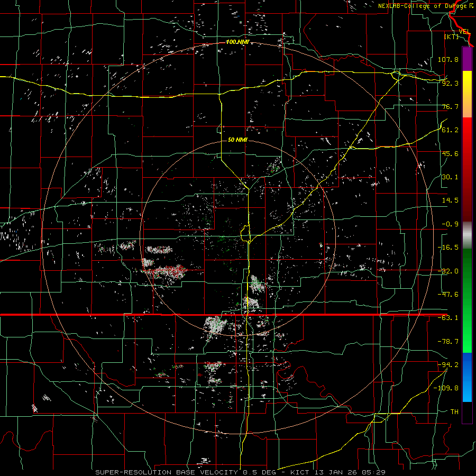Image resolution: width=476 pixels, height=476 pixels.
Task: Click the "NEXLAB-College of DuPage" credit text
Action: coord(423,6)
